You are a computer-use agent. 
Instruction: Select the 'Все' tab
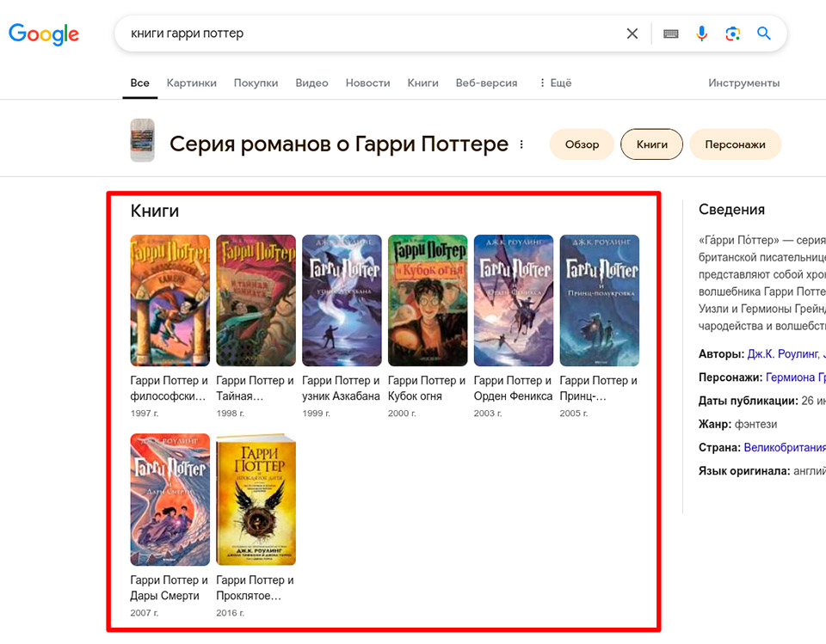(x=139, y=83)
